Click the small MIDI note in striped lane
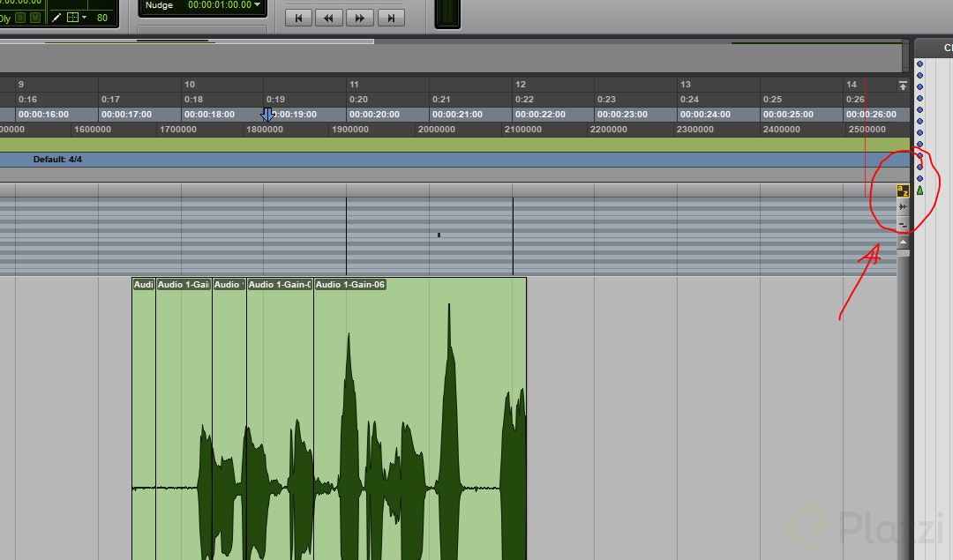Viewport: 953px width, 560px height. tap(439, 235)
